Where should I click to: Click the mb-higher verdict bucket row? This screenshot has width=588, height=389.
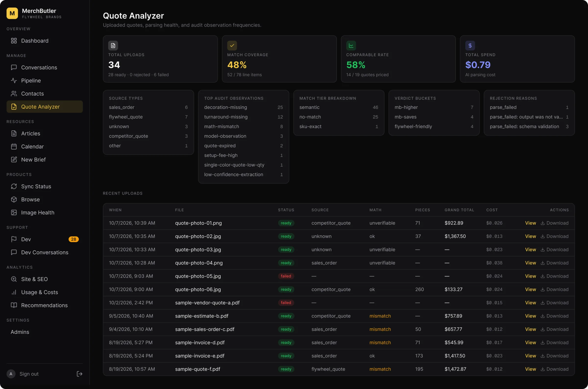(x=434, y=107)
